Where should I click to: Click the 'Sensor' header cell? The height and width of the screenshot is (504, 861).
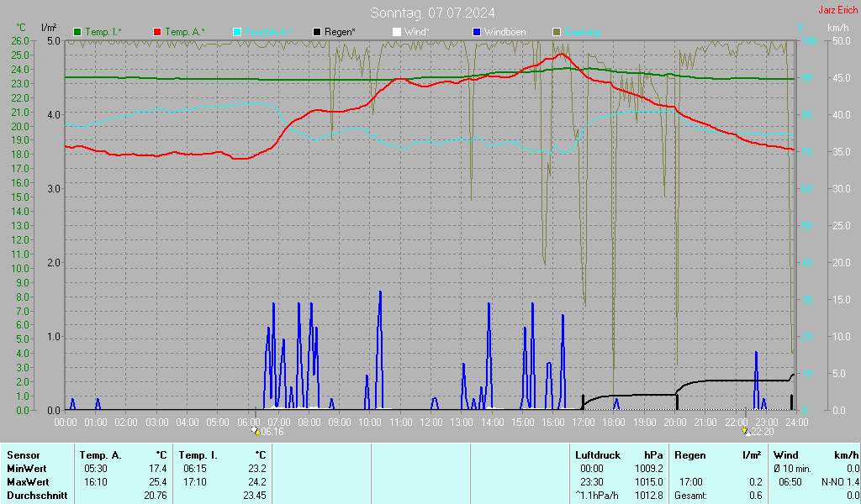point(24,455)
